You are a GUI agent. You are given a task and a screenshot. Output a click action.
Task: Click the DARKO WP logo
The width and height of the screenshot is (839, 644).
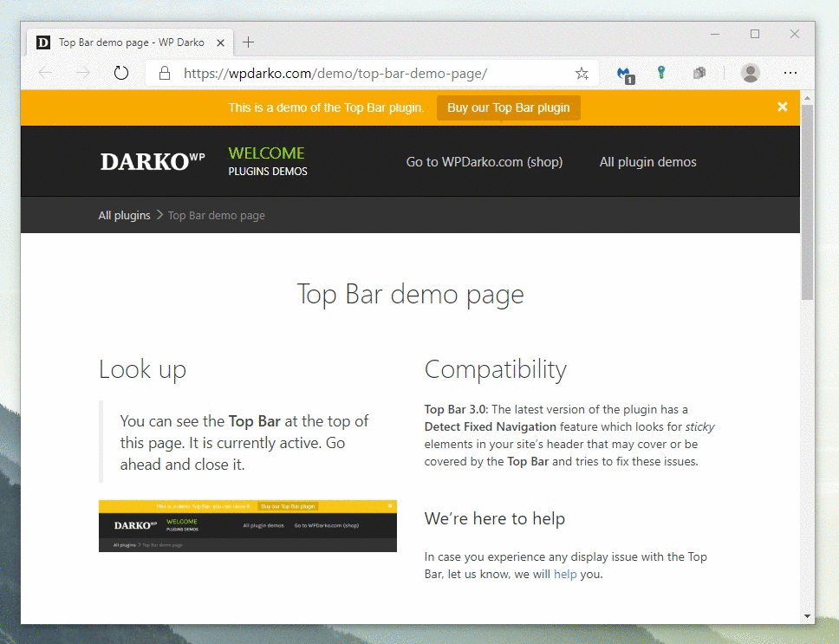coord(153,161)
